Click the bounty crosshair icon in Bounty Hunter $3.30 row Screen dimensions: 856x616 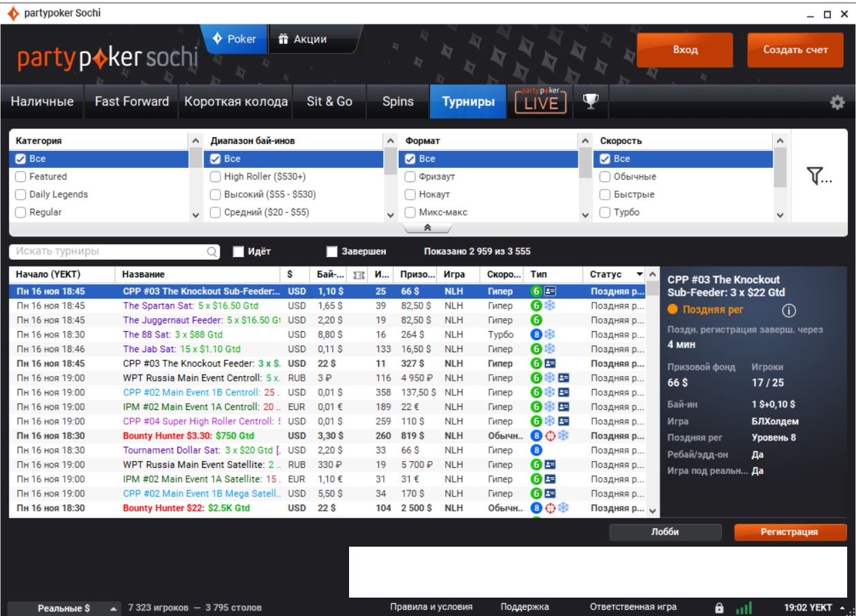[550, 436]
